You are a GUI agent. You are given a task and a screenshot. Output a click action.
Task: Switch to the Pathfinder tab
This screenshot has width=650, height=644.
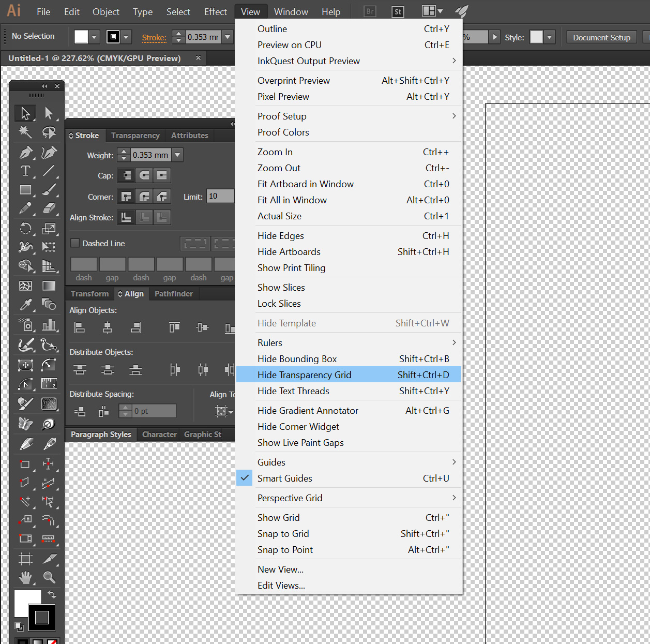[174, 294]
